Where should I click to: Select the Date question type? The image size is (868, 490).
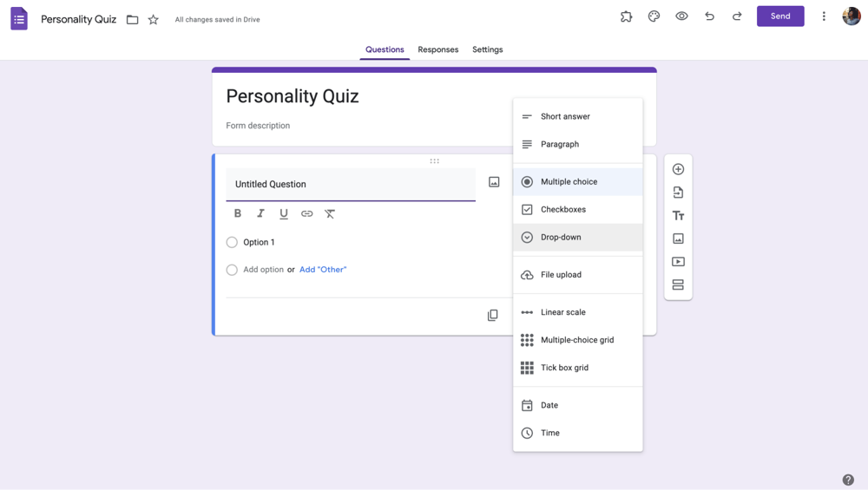tap(578, 405)
